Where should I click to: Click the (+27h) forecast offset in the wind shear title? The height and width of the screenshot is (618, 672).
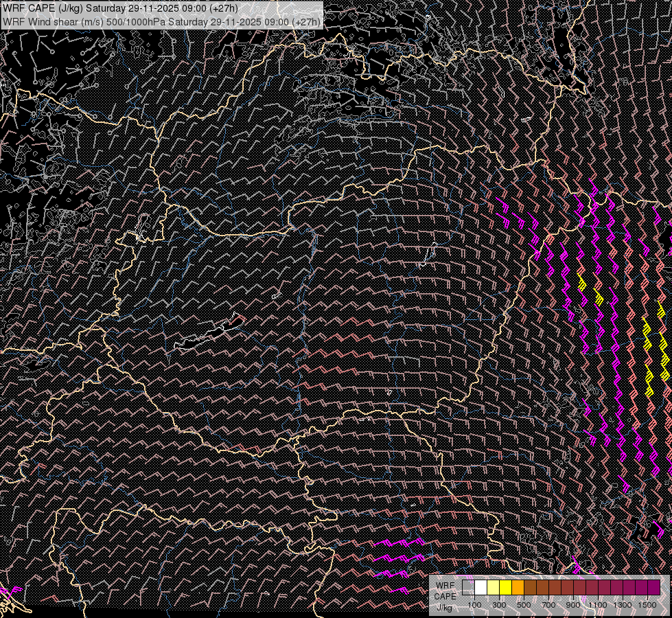[x=306, y=21]
